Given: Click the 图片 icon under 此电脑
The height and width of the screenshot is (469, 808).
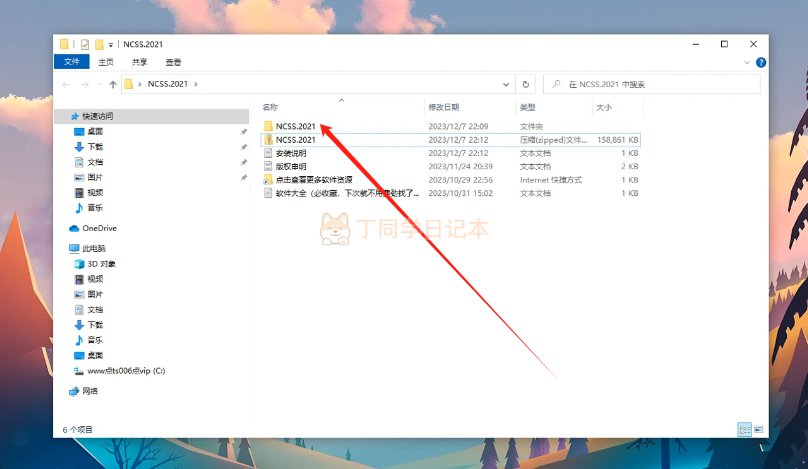Looking at the screenshot, I should 79,294.
